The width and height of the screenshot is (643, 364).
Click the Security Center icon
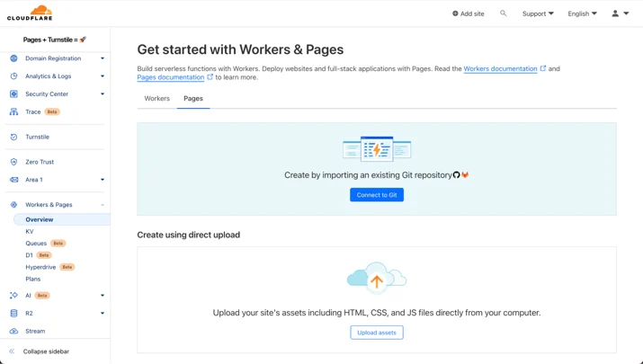13,93
